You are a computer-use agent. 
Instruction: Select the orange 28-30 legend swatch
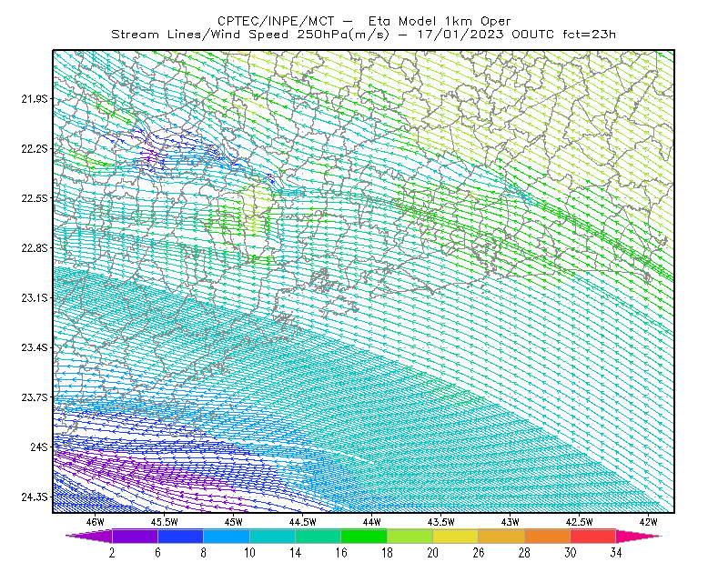[x=548, y=537]
